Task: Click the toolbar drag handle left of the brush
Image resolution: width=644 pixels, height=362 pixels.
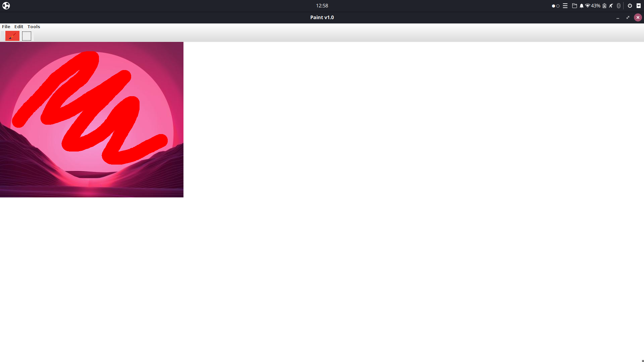Action: 2,36
